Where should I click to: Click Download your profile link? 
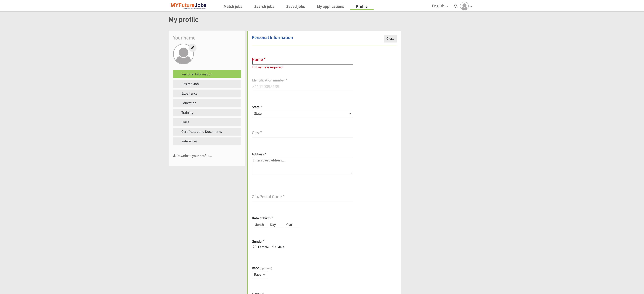click(x=194, y=156)
